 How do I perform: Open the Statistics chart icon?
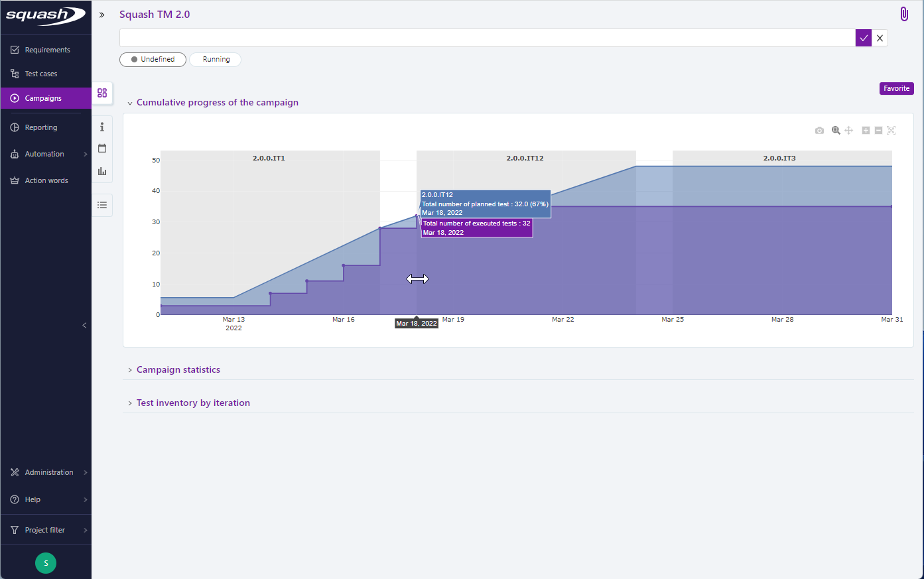[x=102, y=171]
